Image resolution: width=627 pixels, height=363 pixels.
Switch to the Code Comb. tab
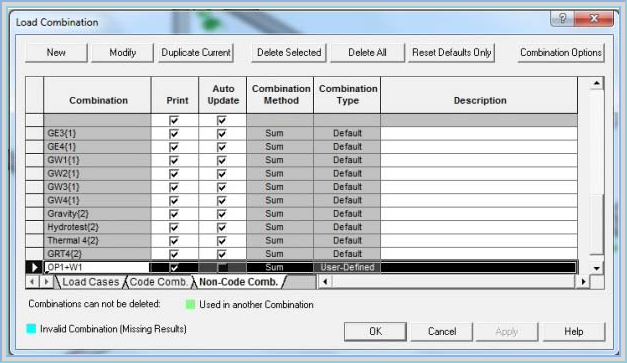click(x=158, y=282)
